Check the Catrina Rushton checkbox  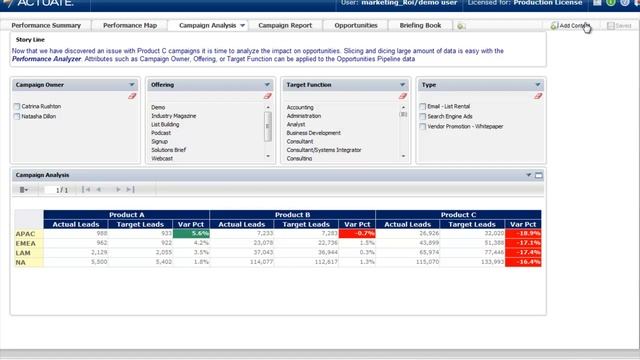[x=17, y=107]
